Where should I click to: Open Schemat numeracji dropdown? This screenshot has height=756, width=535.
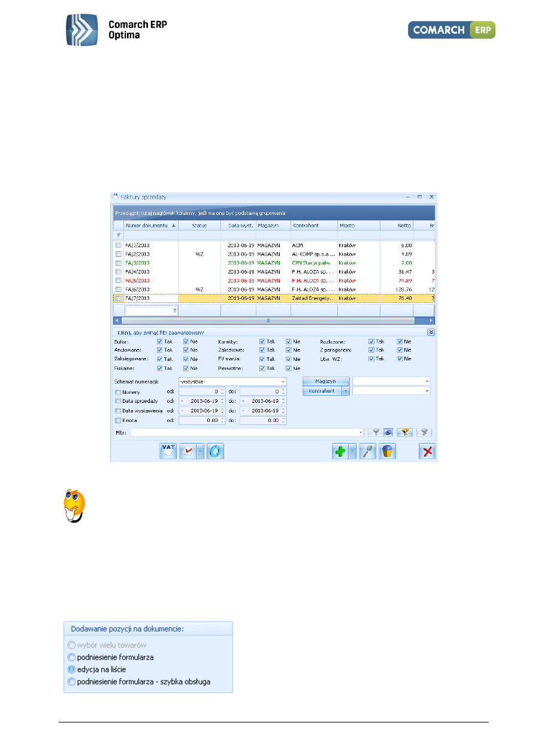click(283, 381)
